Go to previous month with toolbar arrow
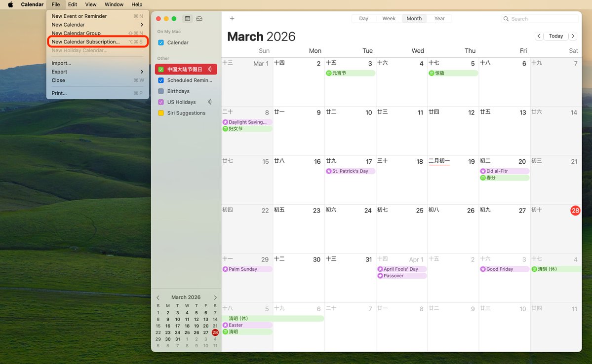592x364 pixels. pyautogui.click(x=539, y=36)
